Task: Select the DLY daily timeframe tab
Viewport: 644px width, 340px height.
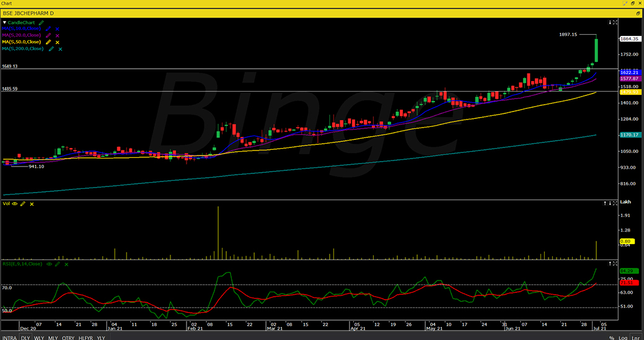Action: point(26,338)
